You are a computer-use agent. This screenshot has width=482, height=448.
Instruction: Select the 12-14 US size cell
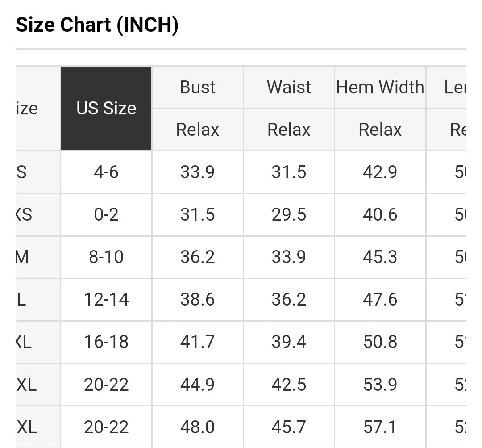(106, 300)
